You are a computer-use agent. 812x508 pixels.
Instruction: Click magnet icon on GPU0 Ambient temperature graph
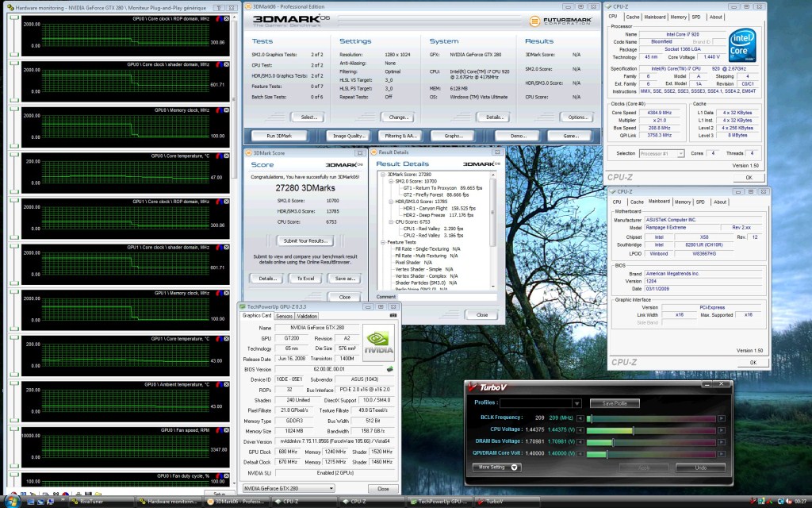[220, 384]
